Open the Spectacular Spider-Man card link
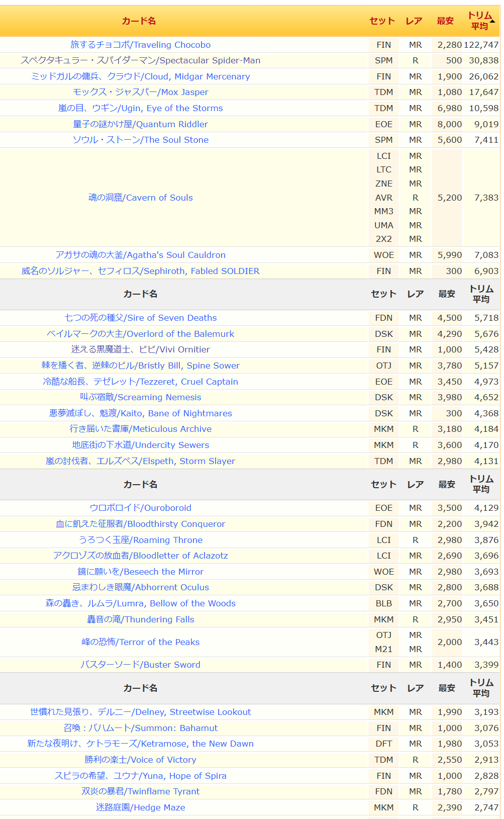Screen dimensions: 504x819 click(x=140, y=60)
